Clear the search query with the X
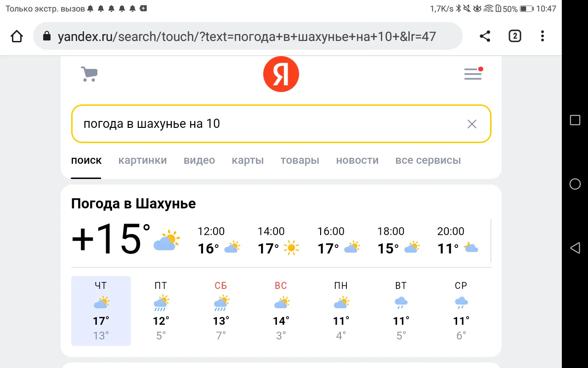The width and height of the screenshot is (588, 368). coord(472,124)
